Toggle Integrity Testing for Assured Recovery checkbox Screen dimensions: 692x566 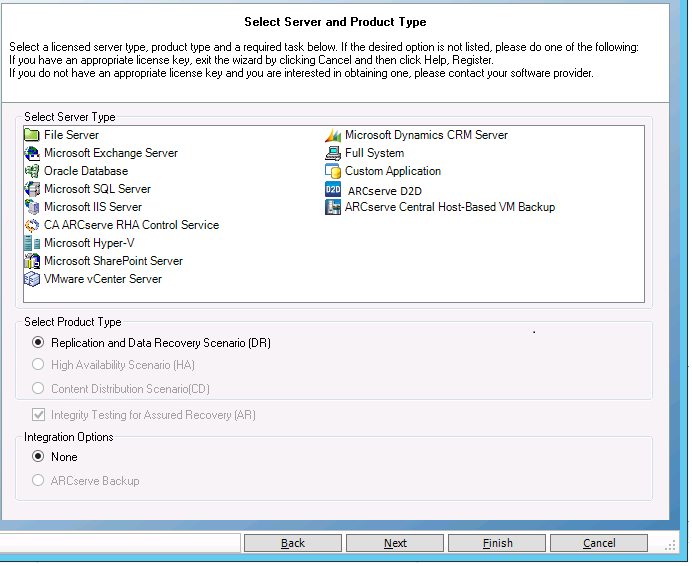point(39,415)
